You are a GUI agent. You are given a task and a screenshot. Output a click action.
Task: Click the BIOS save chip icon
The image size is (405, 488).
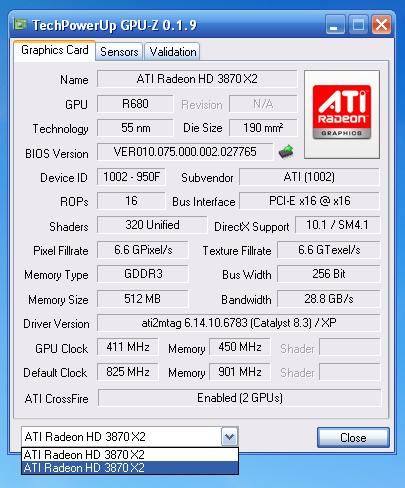click(286, 152)
